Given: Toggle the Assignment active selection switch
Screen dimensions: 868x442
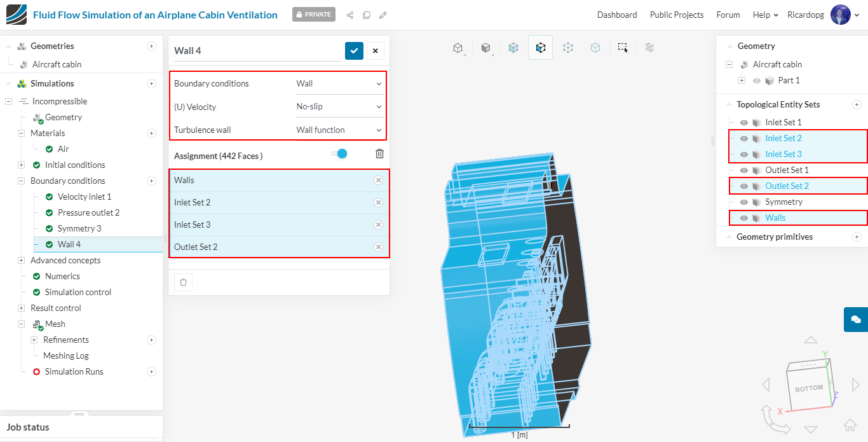Looking at the screenshot, I should point(340,153).
